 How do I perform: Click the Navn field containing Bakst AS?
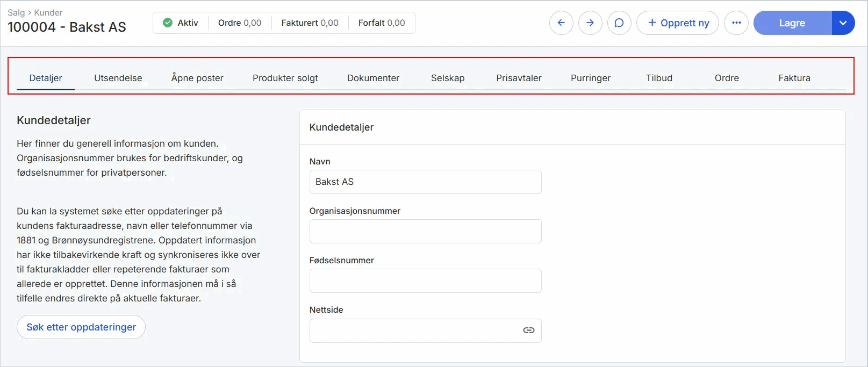click(x=425, y=182)
